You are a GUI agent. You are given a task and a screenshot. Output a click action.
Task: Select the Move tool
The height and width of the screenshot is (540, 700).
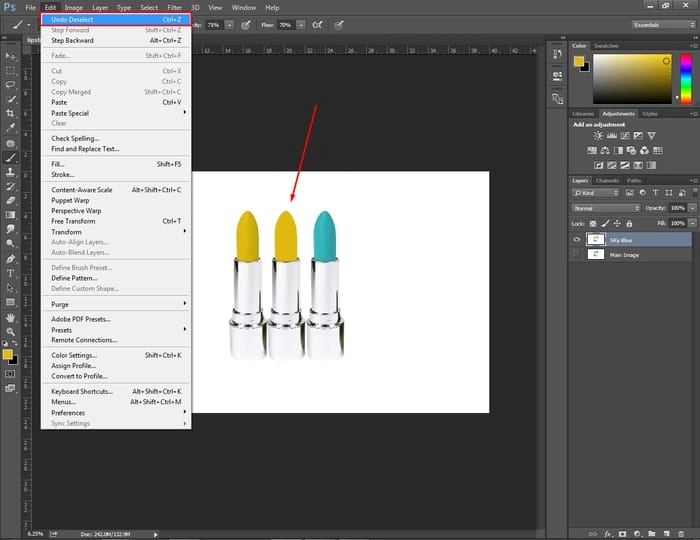pos(10,56)
